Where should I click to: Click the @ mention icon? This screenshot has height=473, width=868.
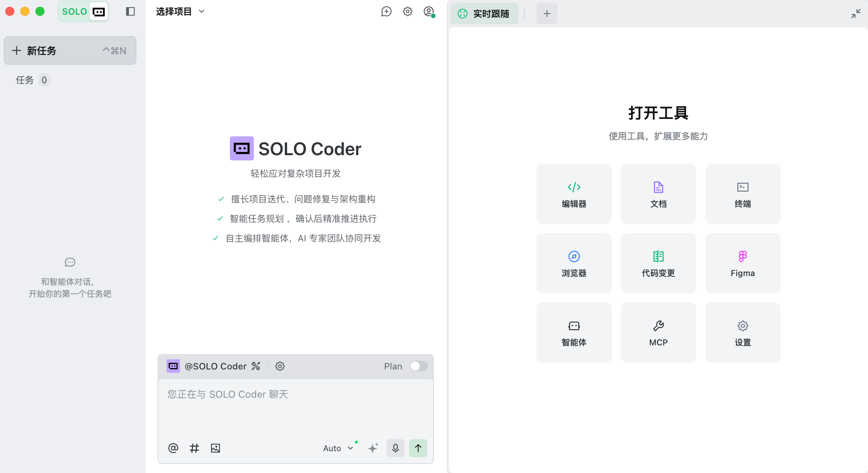pos(173,448)
